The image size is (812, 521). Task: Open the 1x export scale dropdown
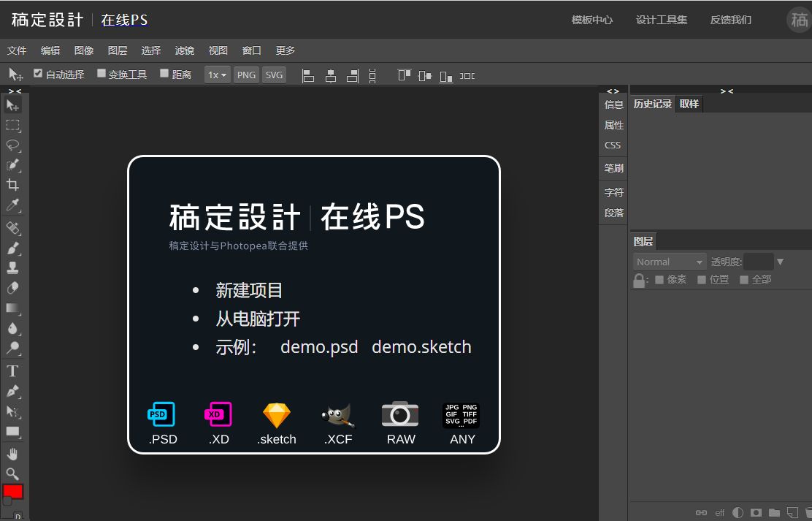coord(218,75)
